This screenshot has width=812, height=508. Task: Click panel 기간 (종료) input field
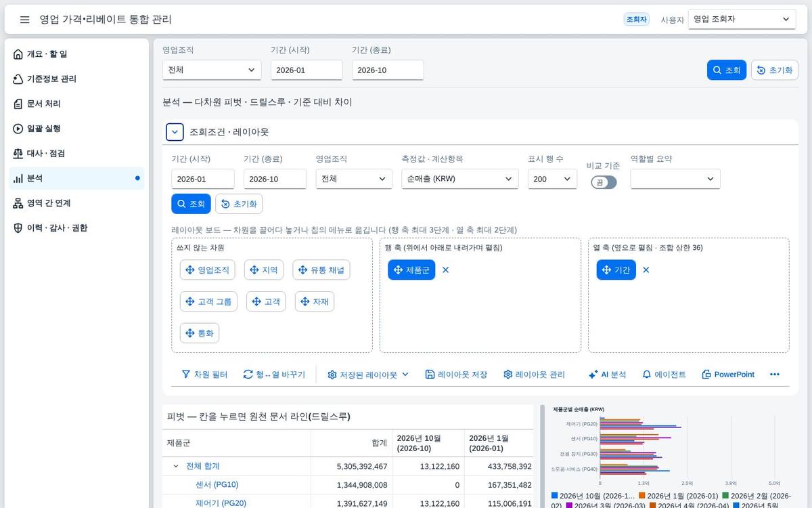click(x=275, y=179)
